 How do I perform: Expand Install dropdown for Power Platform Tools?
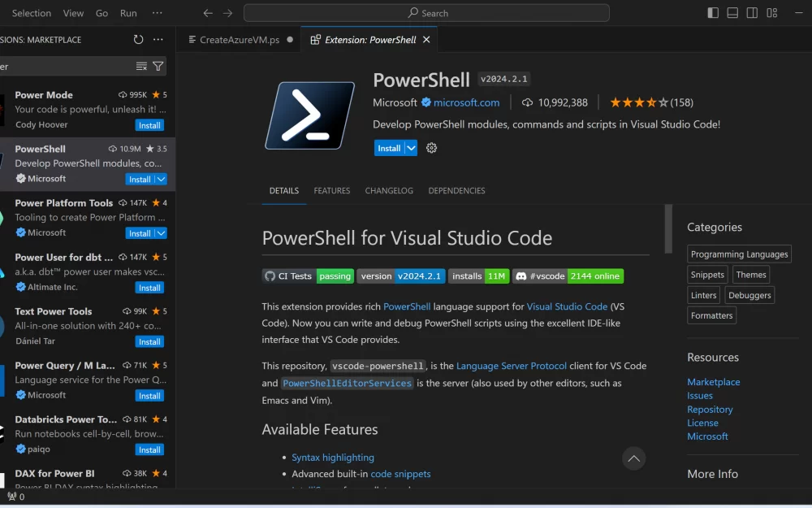click(161, 233)
